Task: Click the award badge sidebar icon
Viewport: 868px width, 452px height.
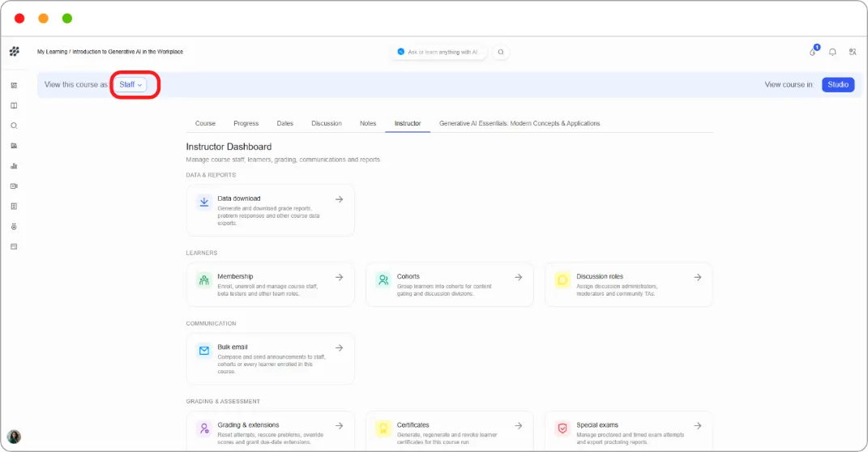Action: pyautogui.click(x=14, y=226)
